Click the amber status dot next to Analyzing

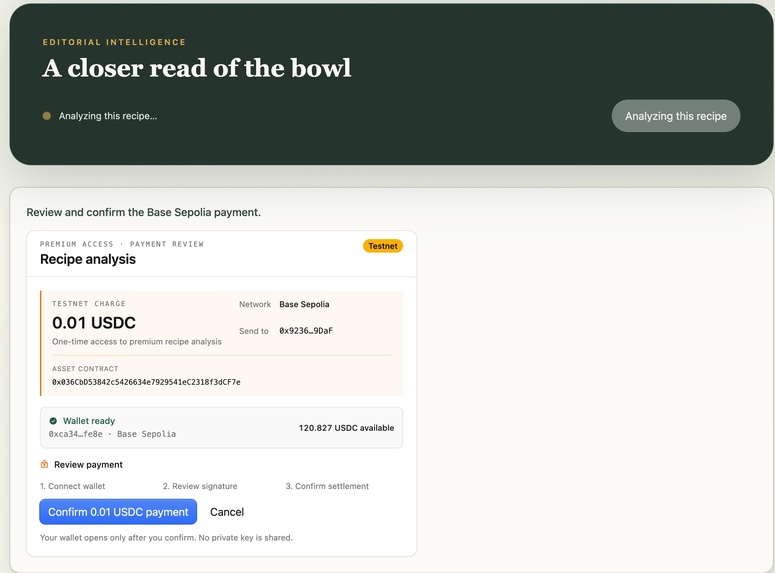click(x=46, y=116)
